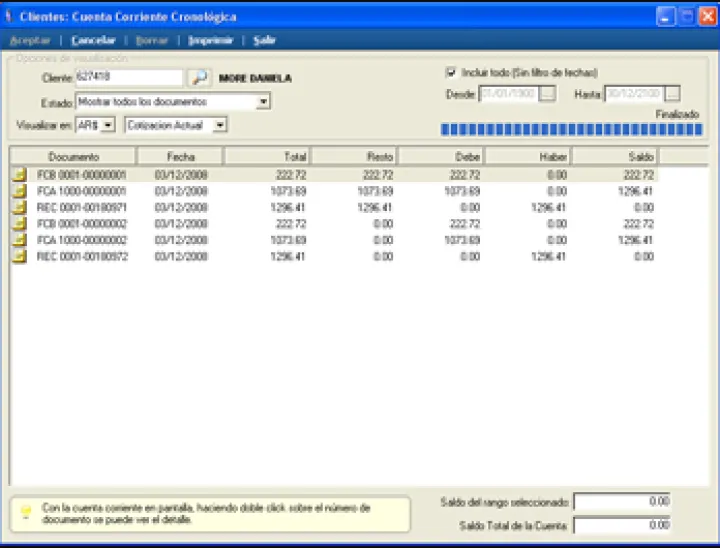Click the Cliente number input field
The width and height of the screenshot is (720, 548).
tap(128, 77)
